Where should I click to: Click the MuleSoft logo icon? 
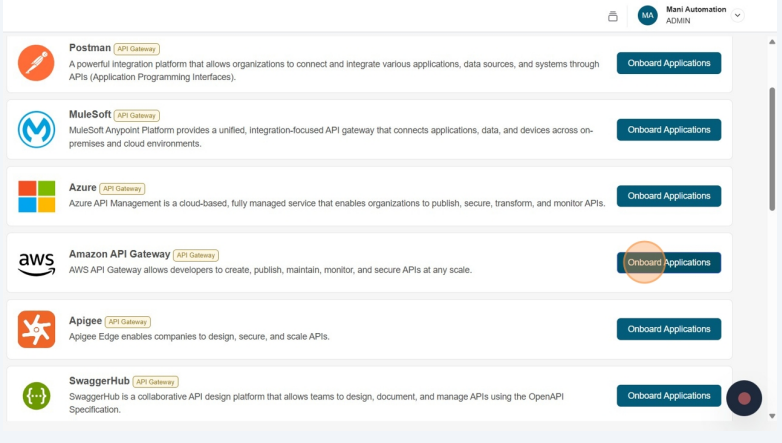pyautogui.click(x=37, y=130)
